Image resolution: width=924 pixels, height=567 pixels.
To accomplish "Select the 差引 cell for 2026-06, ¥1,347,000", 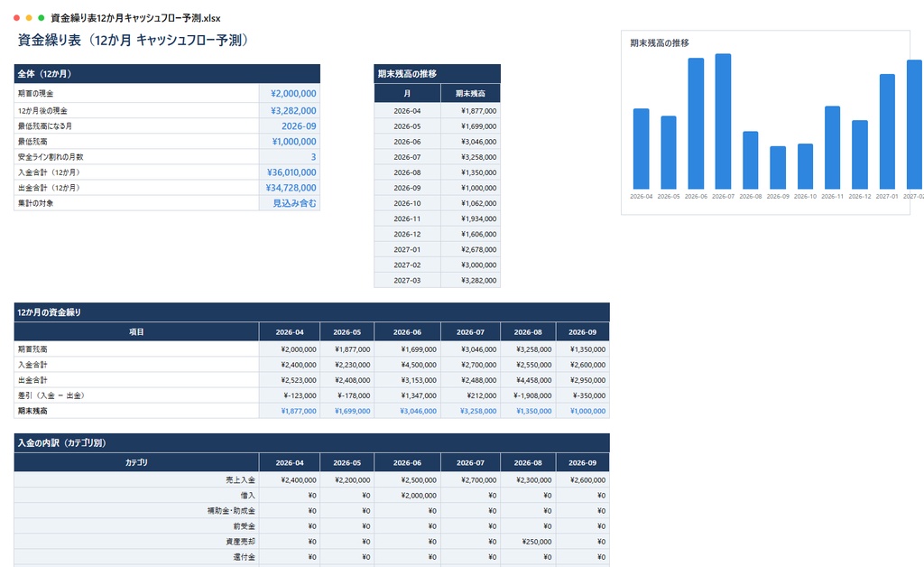I will [x=407, y=395].
